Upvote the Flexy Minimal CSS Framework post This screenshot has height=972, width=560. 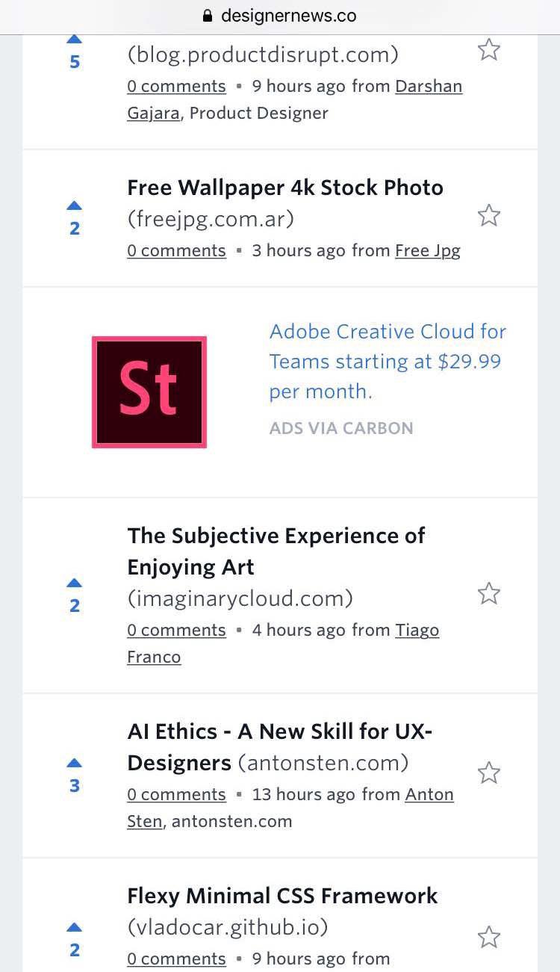74,926
